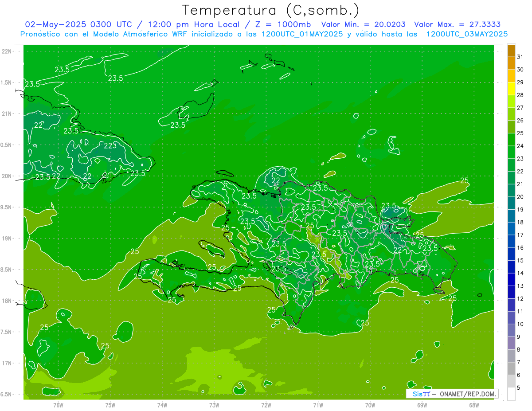Click the legend scale value "30"
The width and height of the screenshot is (532, 411).
(x=520, y=70)
